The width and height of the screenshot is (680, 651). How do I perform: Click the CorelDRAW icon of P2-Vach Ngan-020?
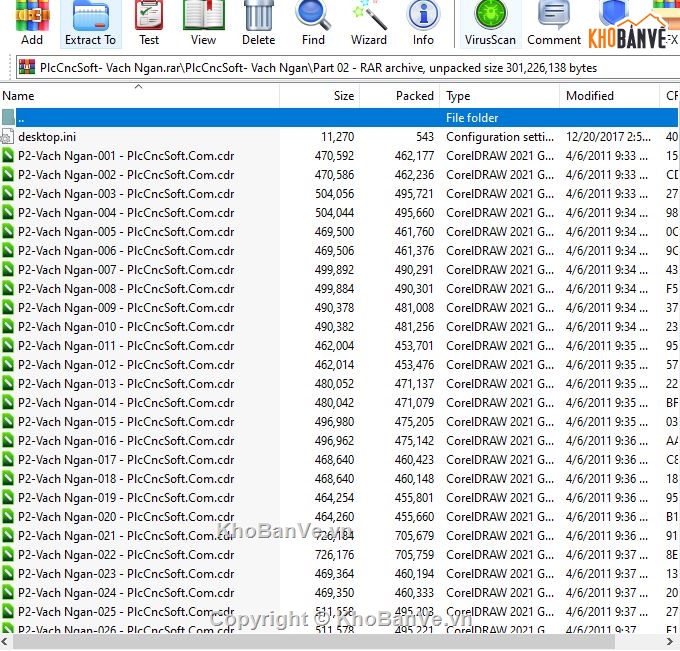(8, 517)
